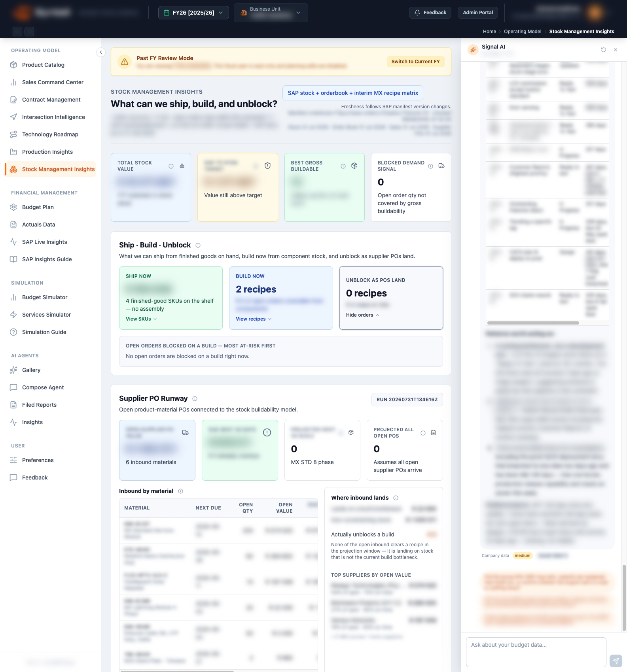Send the Signal AI message
This screenshot has height=672, width=627.
[616, 661]
